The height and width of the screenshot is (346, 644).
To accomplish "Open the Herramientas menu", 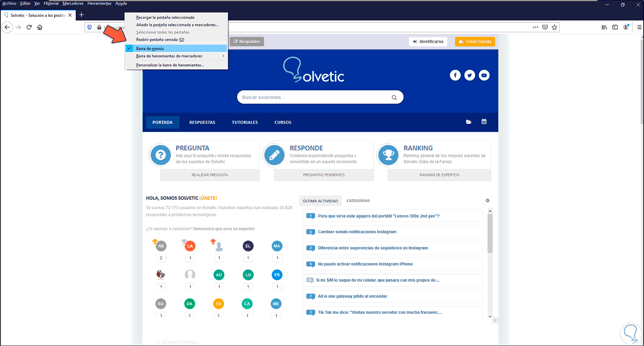I will 99,3.
